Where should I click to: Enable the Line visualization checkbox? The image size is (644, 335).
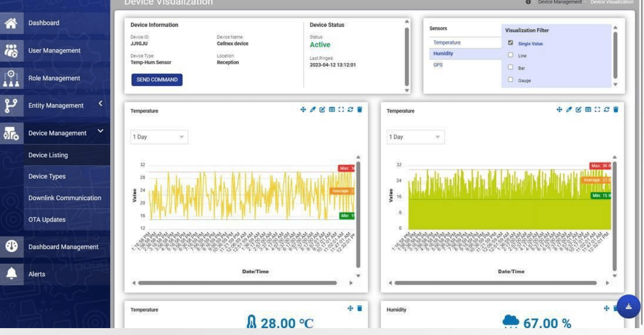click(x=510, y=56)
